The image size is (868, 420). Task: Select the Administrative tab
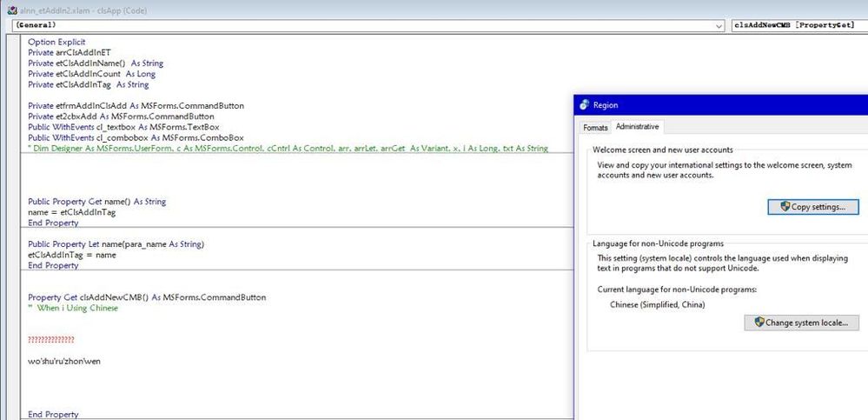[637, 127]
